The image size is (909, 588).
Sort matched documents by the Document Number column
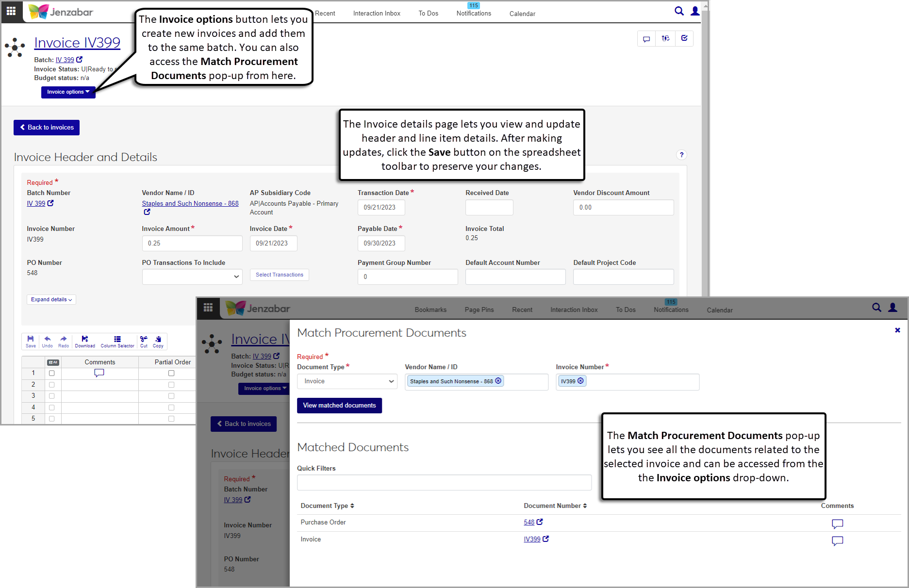555,506
